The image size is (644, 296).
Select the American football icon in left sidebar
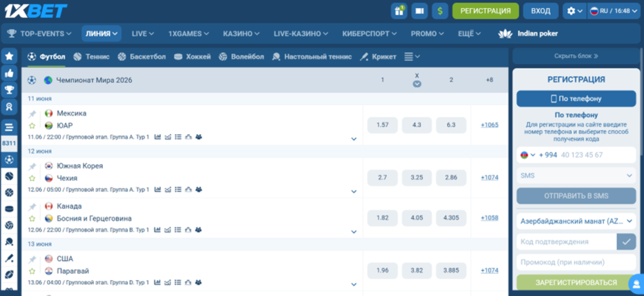pos(9,274)
